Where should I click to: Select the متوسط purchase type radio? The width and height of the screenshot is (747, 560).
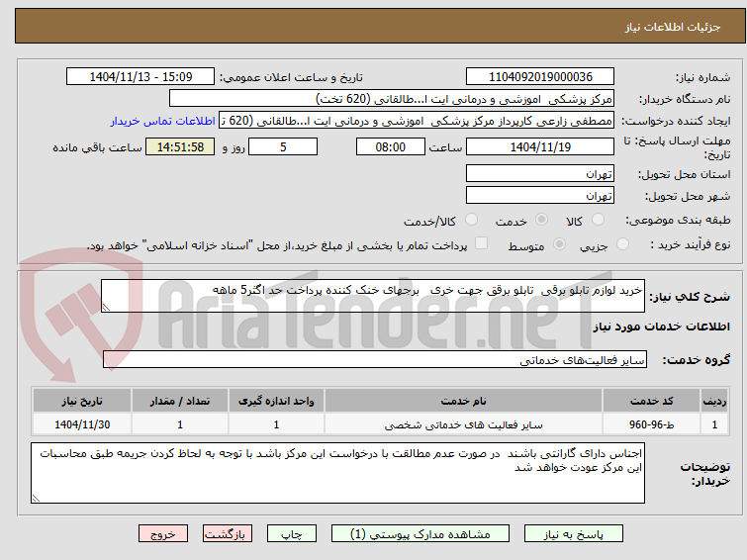(x=559, y=244)
